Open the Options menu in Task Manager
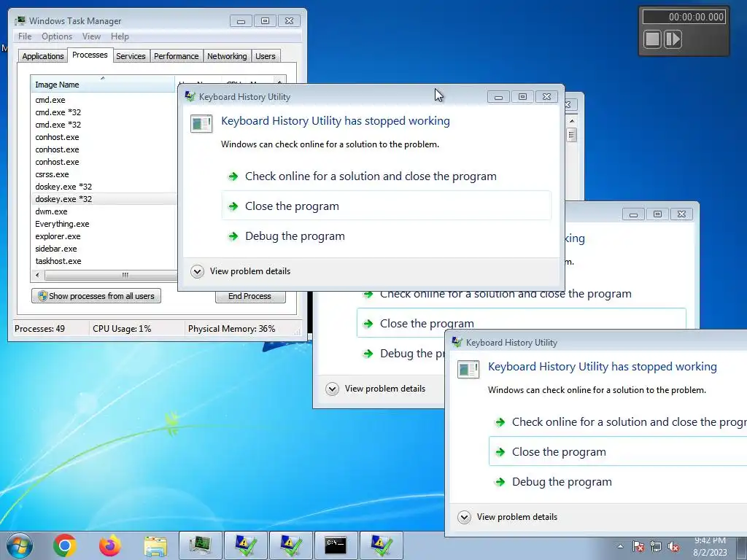Viewport: 747px width, 560px height. pos(57,36)
